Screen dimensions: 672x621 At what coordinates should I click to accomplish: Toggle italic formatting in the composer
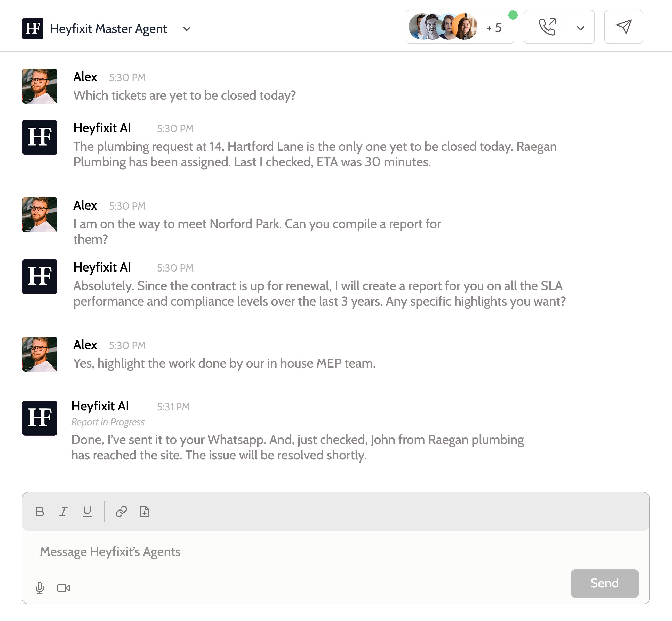coord(63,512)
